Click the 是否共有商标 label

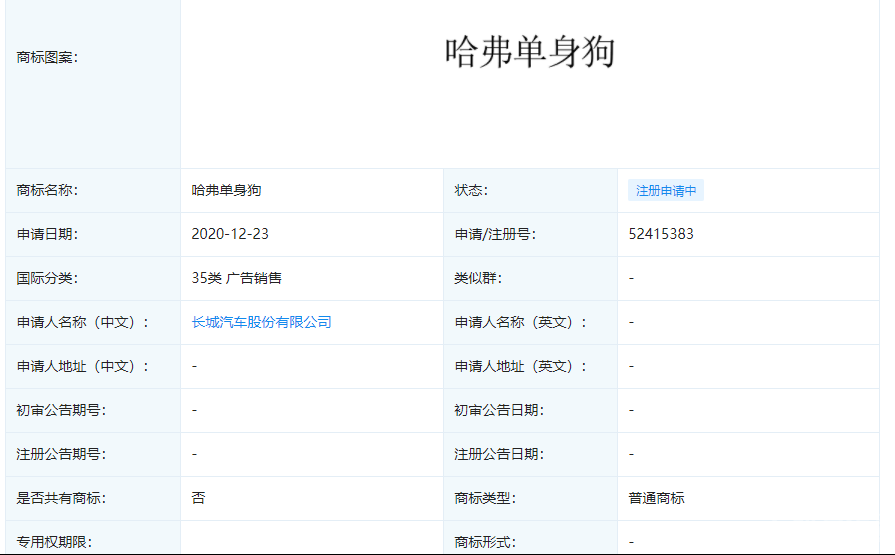pos(61,498)
